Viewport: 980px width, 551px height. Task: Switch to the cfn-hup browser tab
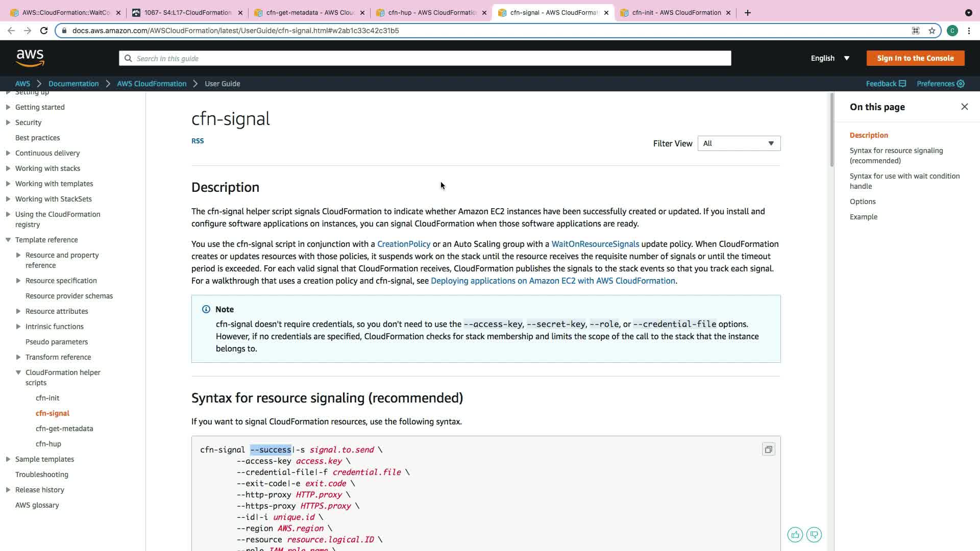(x=432, y=13)
